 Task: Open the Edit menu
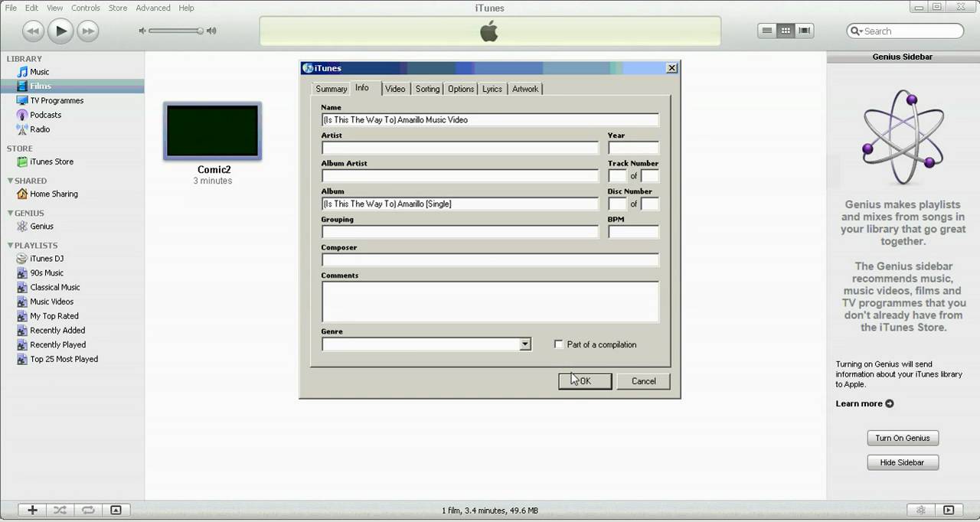click(31, 8)
